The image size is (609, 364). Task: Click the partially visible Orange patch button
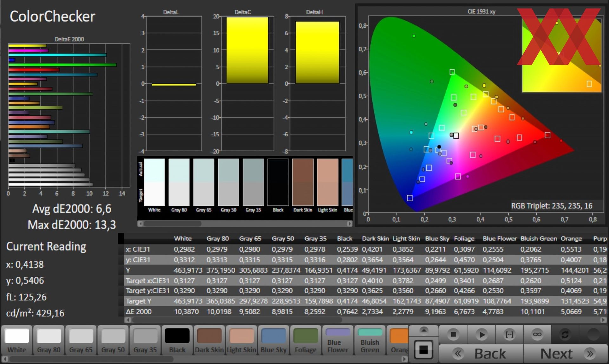coord(398,341)
